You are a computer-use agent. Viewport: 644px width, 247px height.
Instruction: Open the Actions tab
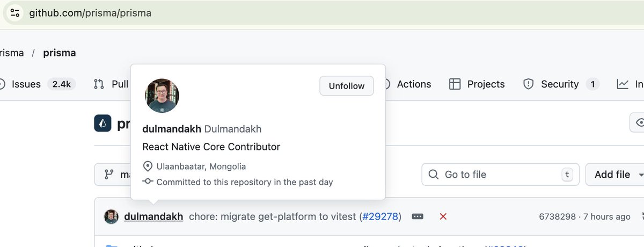[413, 84]
